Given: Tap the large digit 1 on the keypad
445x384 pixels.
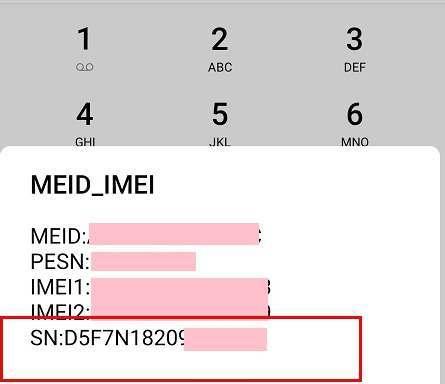Looking at the screenshot, I should 84,39.
